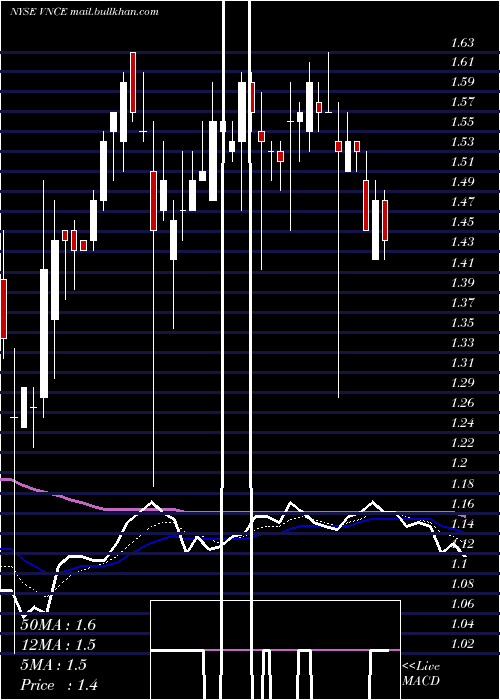500x700 pixels.
Task: Click the 12MA : 1.5 label
Action: click(x=58, y=644)
